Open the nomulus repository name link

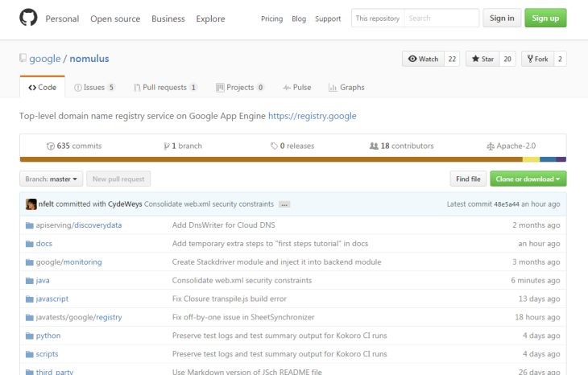click(89, 59)
